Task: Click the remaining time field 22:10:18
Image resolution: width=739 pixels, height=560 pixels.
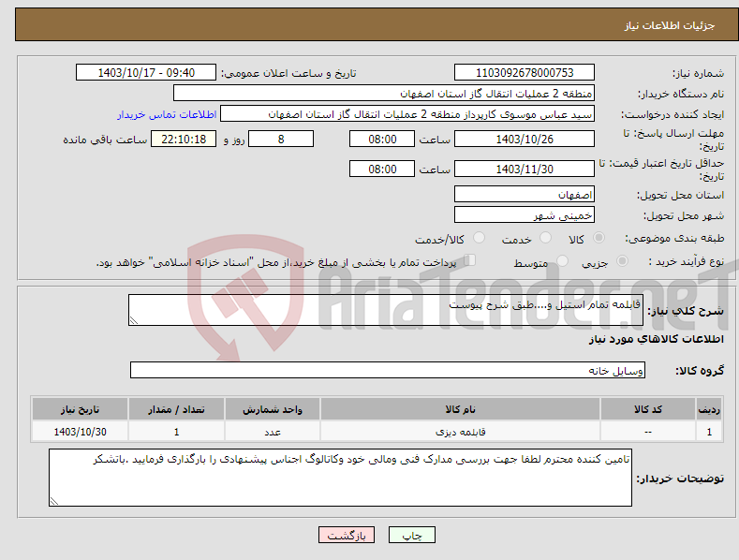Action: click(x=184, y=139)
